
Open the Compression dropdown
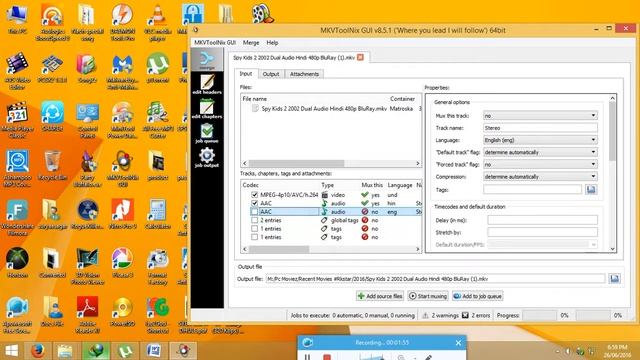point(540,177)
